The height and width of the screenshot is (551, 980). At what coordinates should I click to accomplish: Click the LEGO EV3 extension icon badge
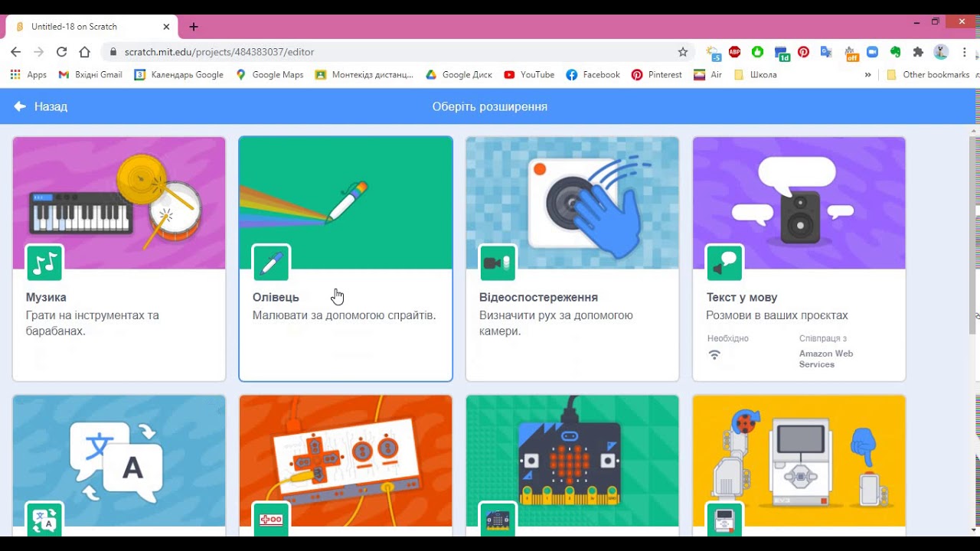(x=724, y=518)
